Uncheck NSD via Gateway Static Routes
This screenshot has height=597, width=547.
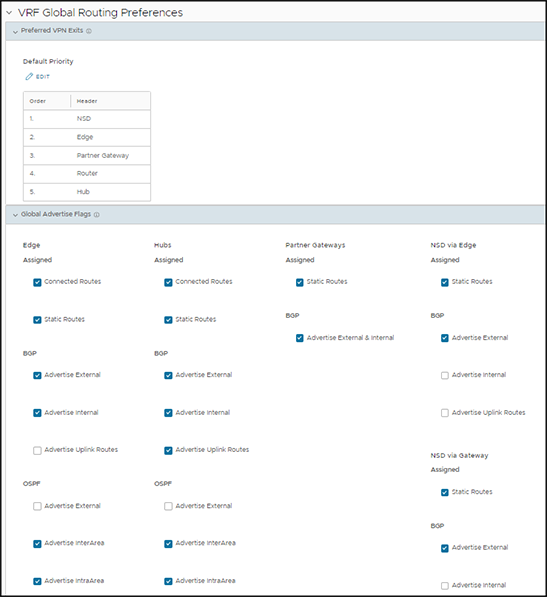point(445,492)
